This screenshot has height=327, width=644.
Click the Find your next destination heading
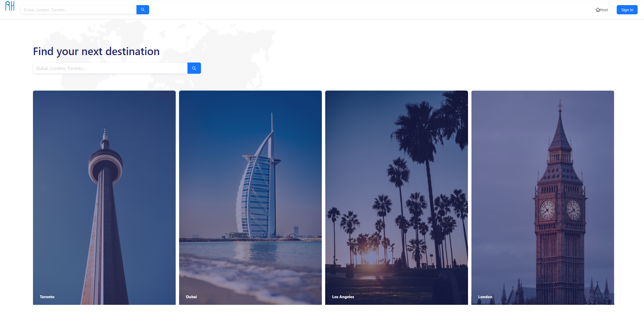96,52
